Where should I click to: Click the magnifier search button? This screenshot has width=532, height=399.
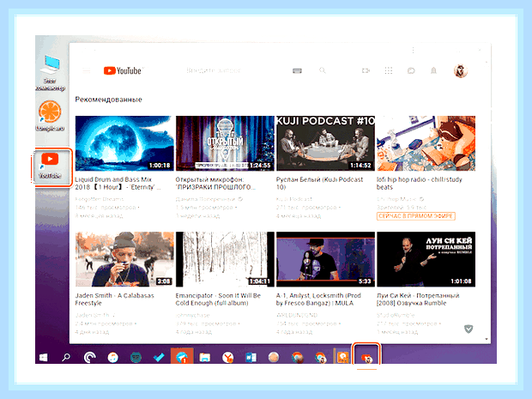click(x=323, y=70)
